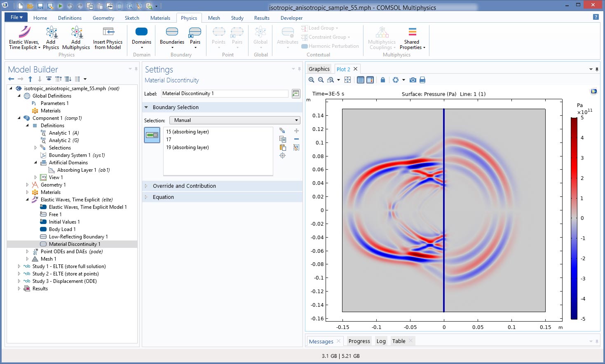Toggle the color legend display button
Viewport: 605px width, 364px height.
click(x=370, y=80)
